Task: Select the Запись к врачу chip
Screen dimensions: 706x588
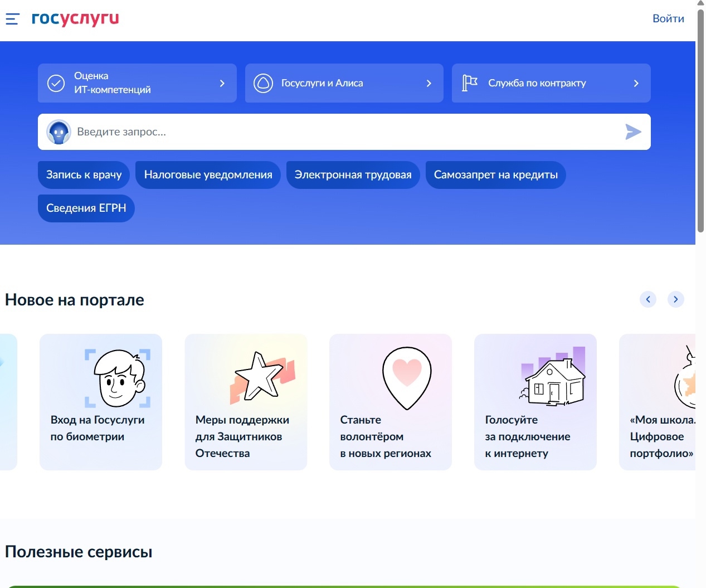Action: [x=84, y=175]
